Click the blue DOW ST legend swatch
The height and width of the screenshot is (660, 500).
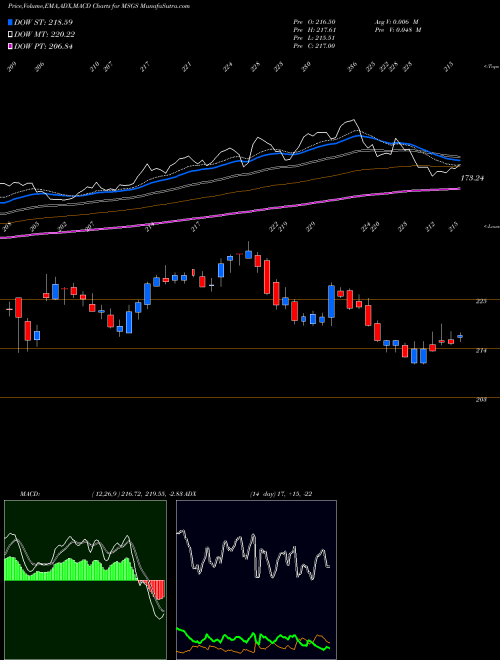pos(11,22)
